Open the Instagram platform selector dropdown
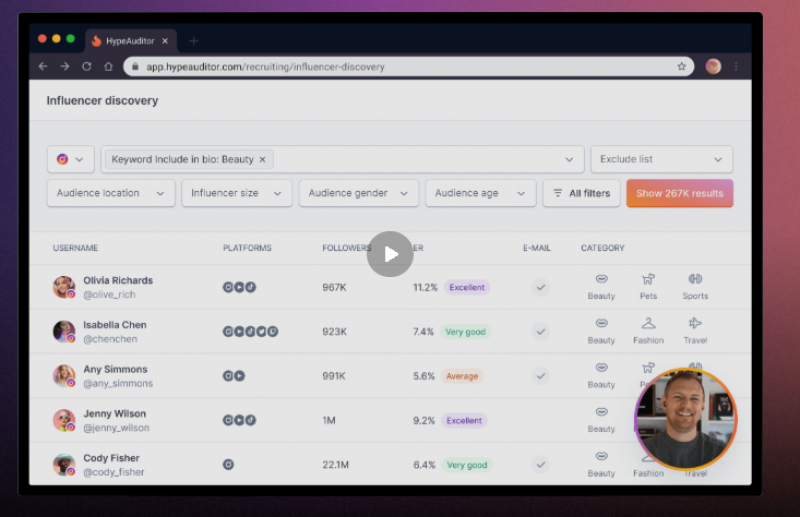This screenshot has width=800, height=517. coord(70,159)
